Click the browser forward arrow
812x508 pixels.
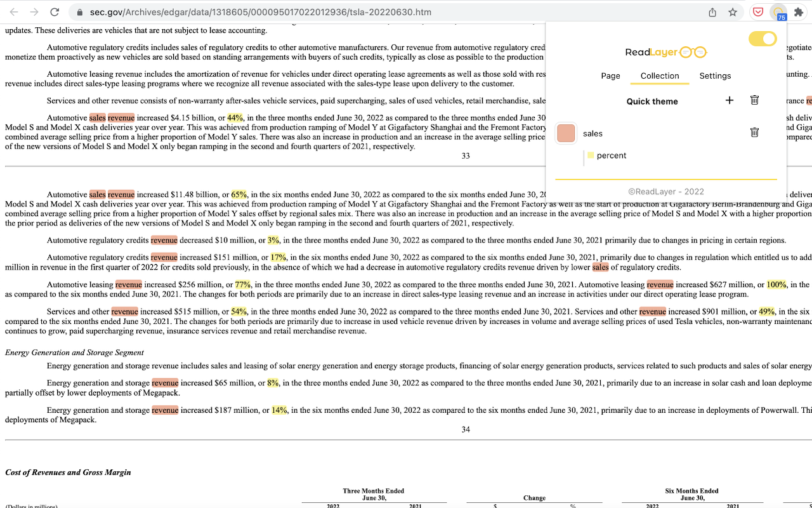pos(34,12)
